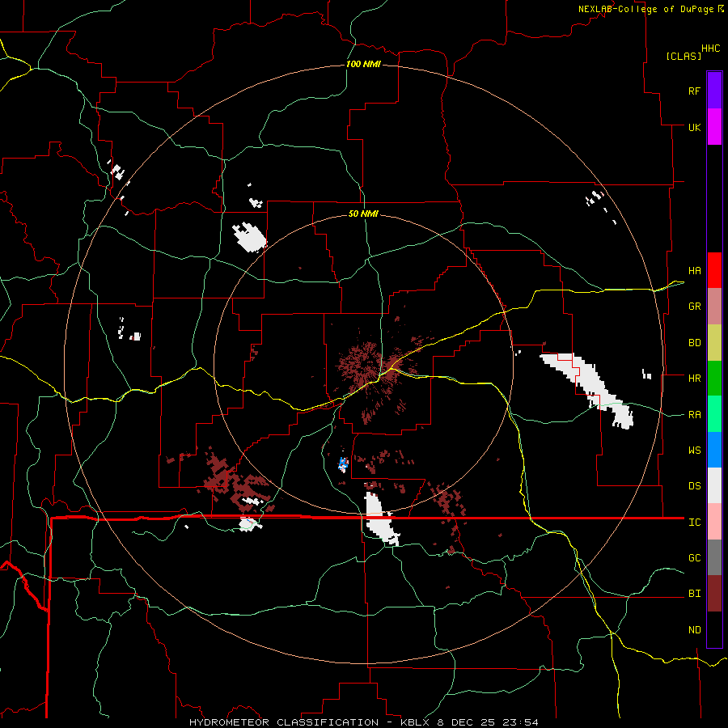The width and height of the screenshot is (728, 728).
Task: Click the magenta UK legend color block
Action: [x=714, y=127]
